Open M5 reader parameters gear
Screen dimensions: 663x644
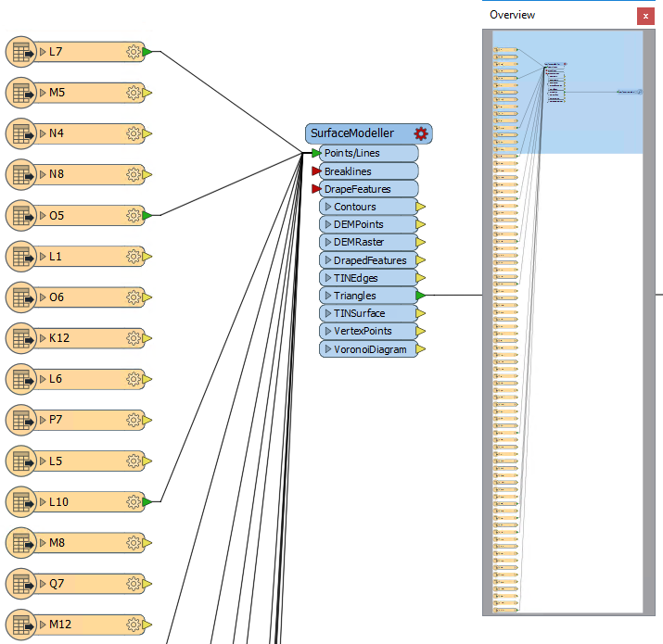(x=134, y=93)
